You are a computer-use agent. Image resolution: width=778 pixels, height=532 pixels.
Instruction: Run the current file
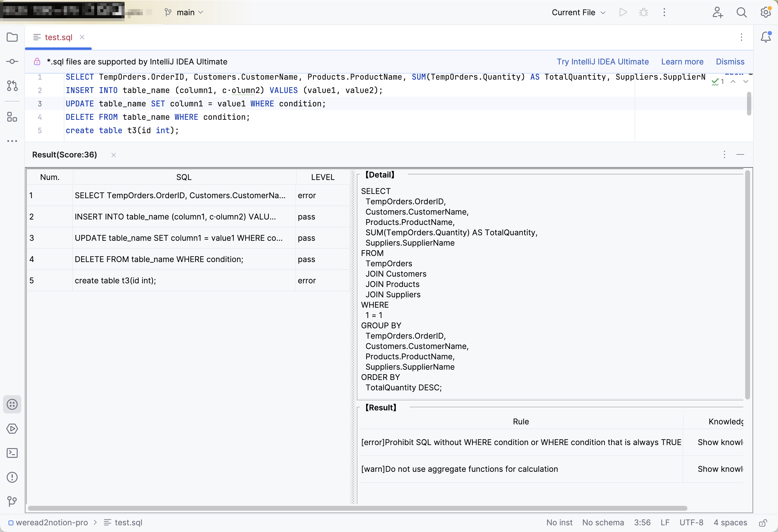[623, 12]
